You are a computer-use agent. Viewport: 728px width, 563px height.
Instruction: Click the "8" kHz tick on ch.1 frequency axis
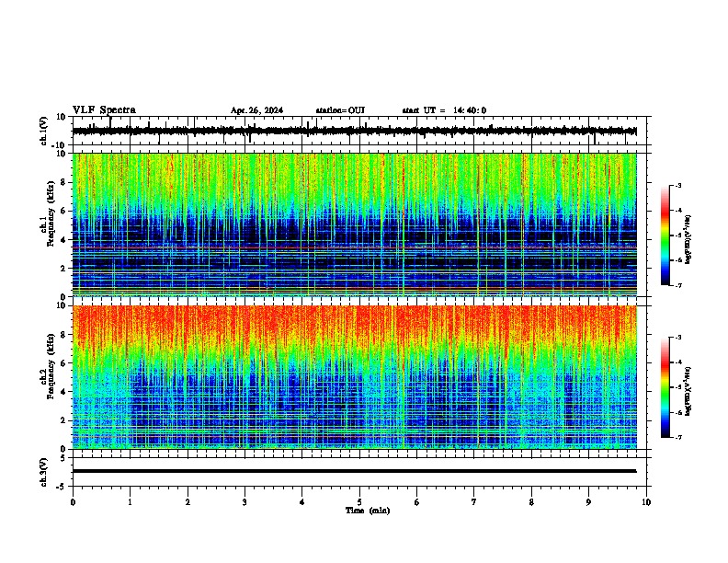click(x=64, y=182)
